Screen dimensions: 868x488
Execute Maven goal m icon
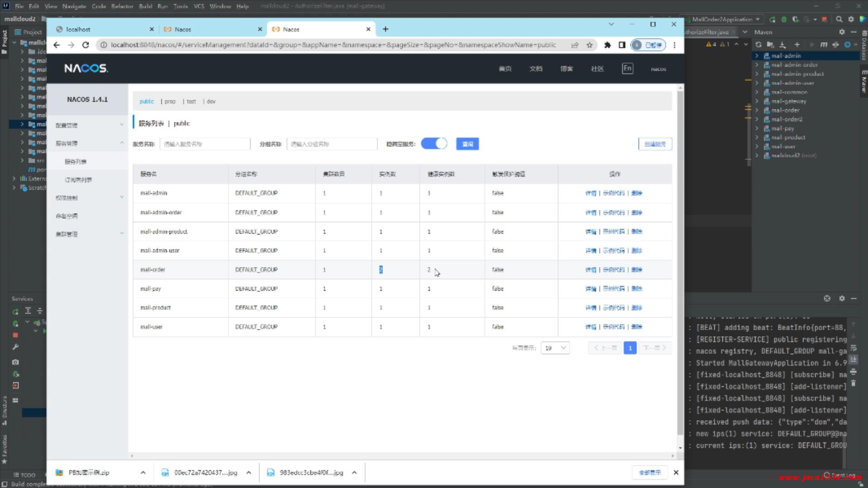pyautogui.click(x=824, y=44)
